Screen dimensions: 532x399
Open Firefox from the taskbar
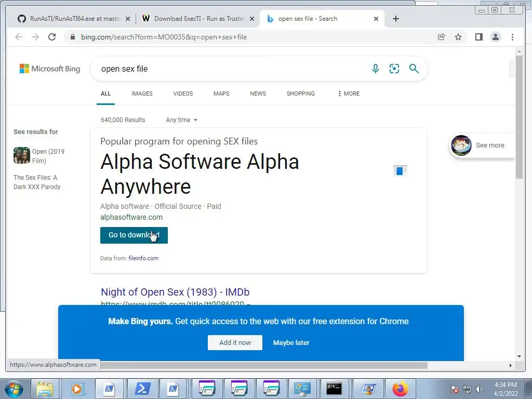[x=401, y=389]
